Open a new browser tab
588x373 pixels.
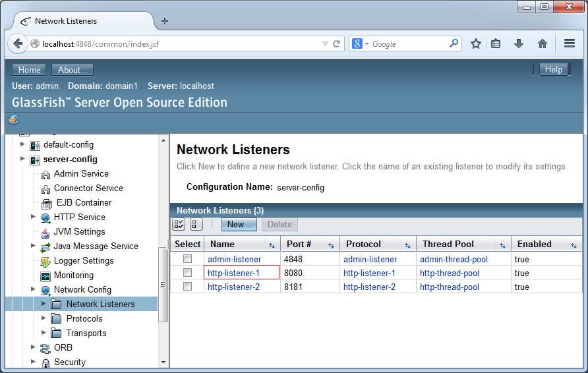pyautogui.click(x=164, y=21)
